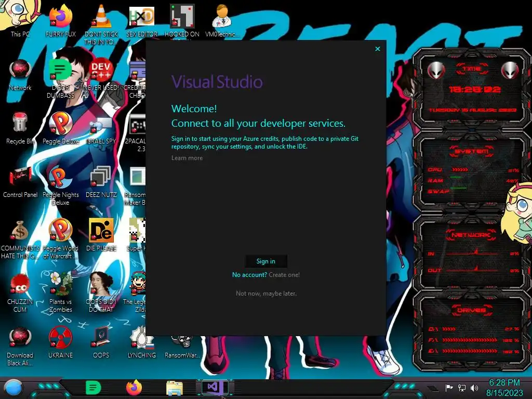Open File Explorer from the taskbar

(175, 388)
